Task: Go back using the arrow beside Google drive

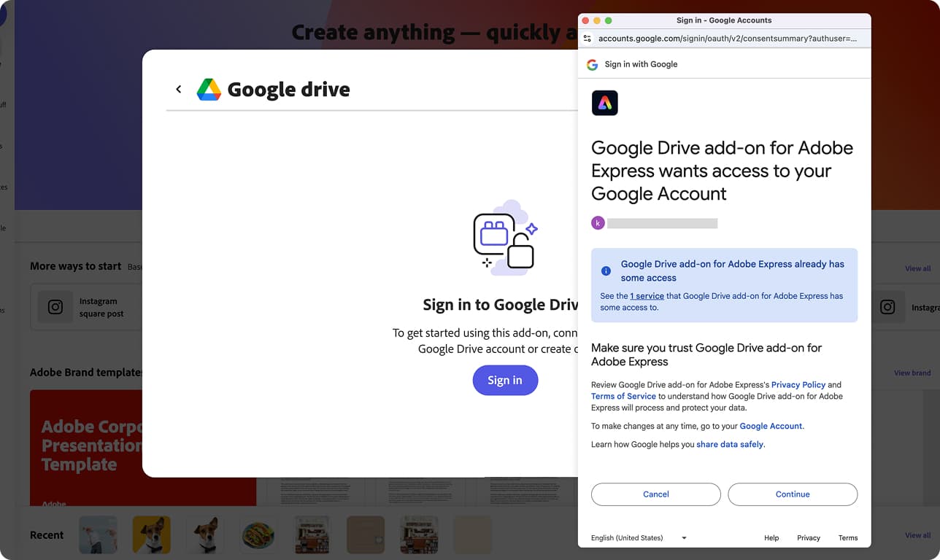Action: point(178,89)
